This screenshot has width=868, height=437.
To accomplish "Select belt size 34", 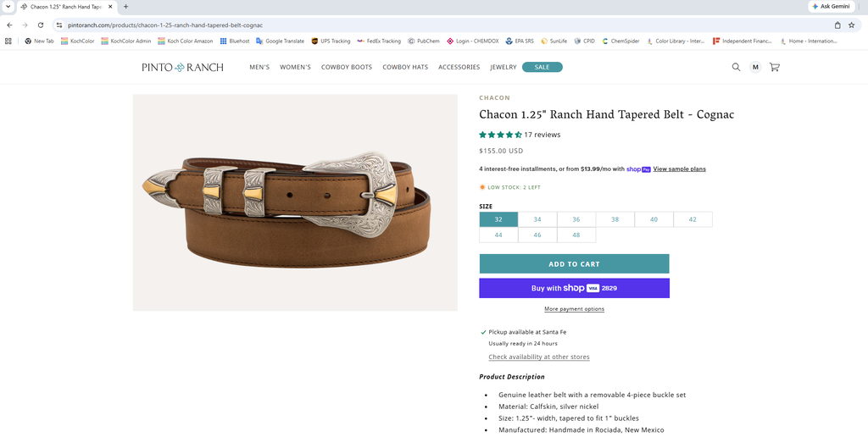I will point(537,219).
